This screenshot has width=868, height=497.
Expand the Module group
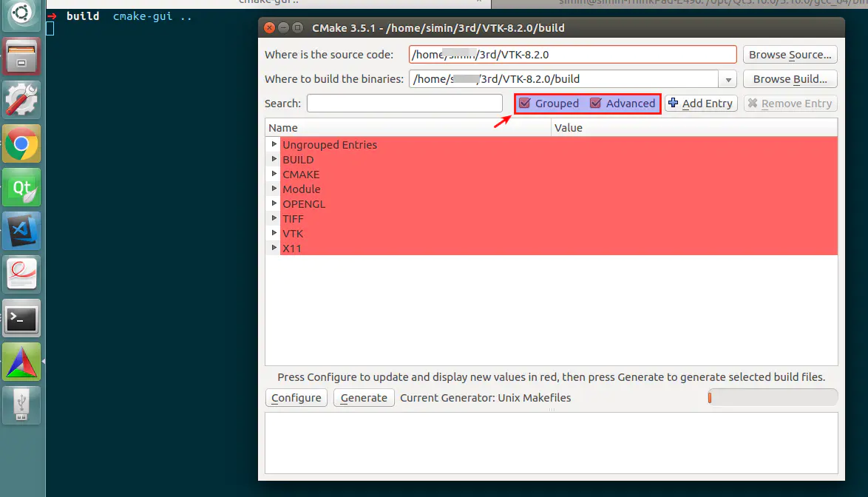pos(274,189)
